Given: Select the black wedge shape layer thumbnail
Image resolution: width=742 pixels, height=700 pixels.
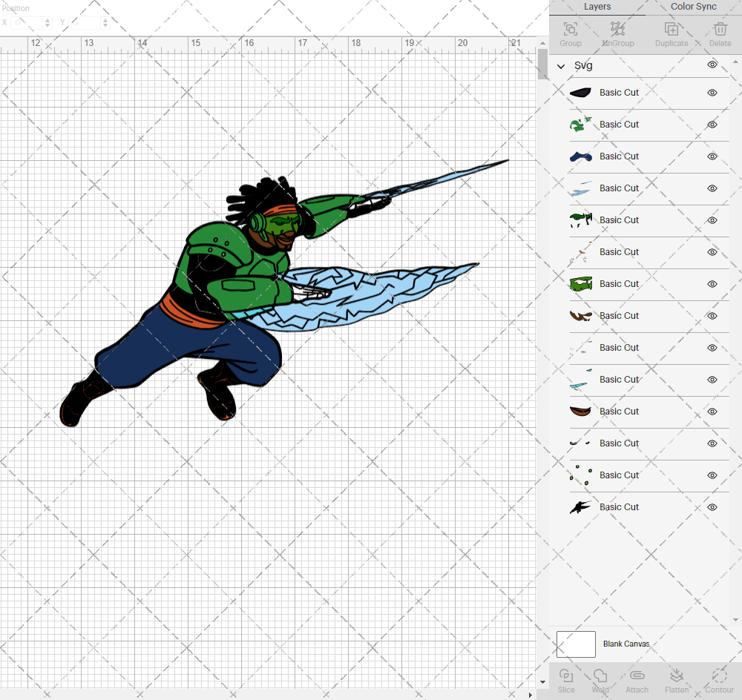Looking at the screenshot, I should coord(581,93).
